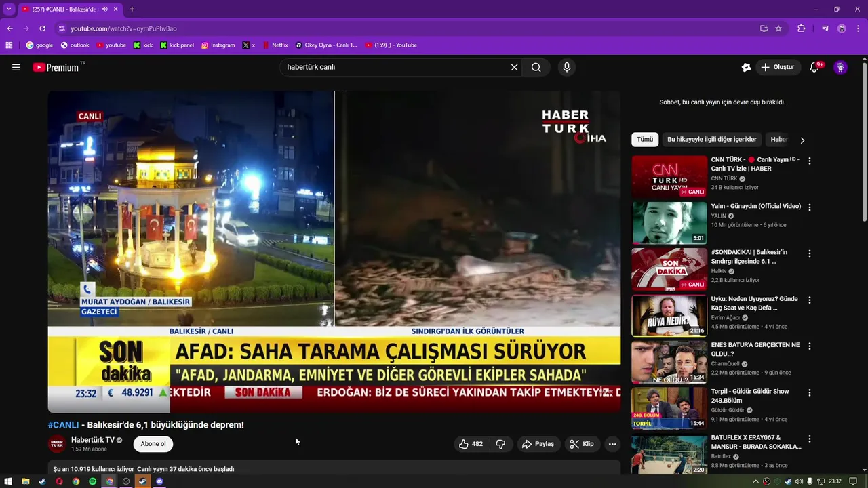Open Yalın - Günaydın video thumbnail
Screen dimensions: 868x488
[x=669, y=223]
